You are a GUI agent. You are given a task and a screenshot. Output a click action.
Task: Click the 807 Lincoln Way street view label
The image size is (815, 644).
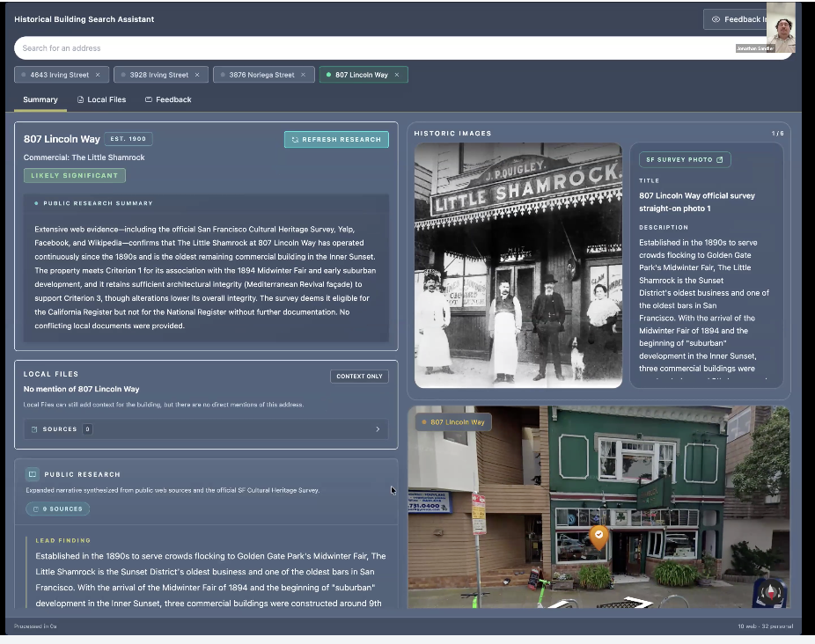[x=453, y=422]
